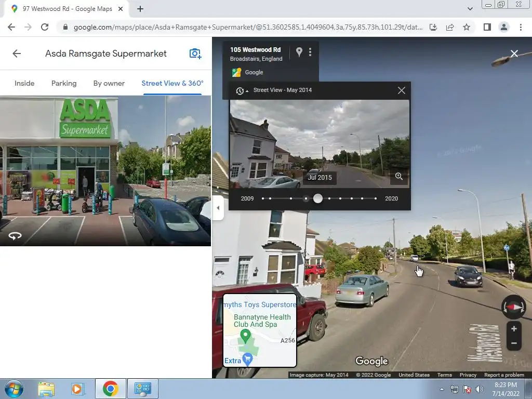Open Chrome three-dot menu

pos(521,27)
